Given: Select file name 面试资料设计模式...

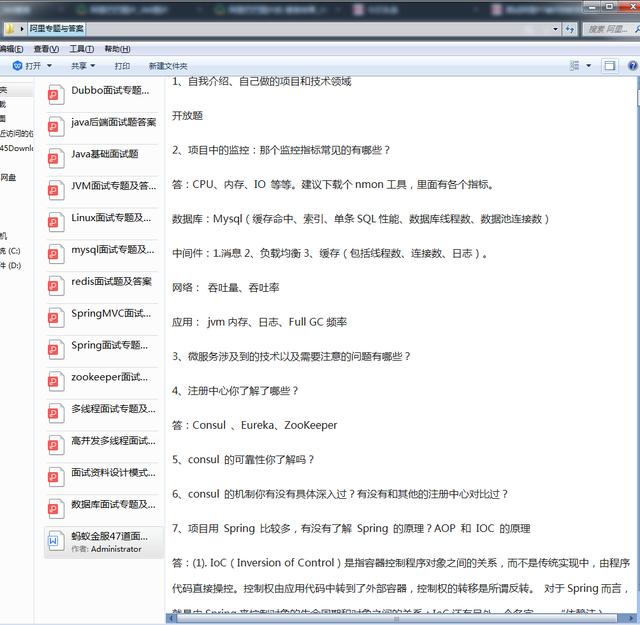Looking at the screenshot, I should coord(113,472).
